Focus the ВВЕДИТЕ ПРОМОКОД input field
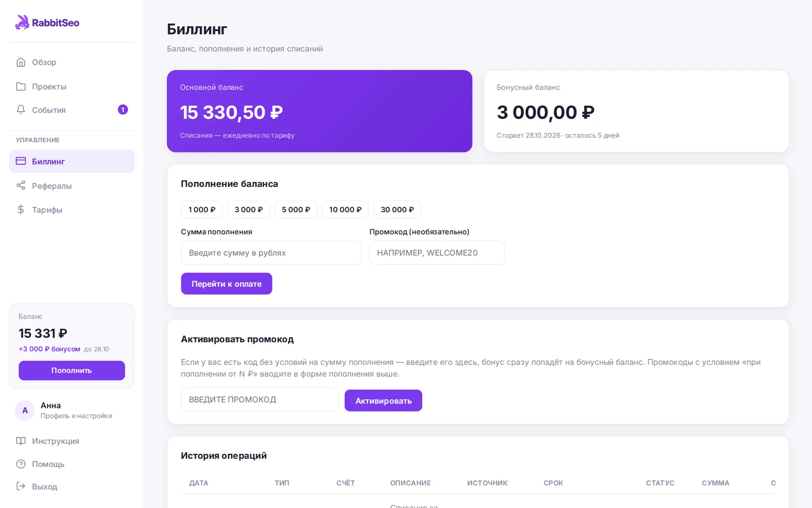The image size is (812, 508). [260, 399]
